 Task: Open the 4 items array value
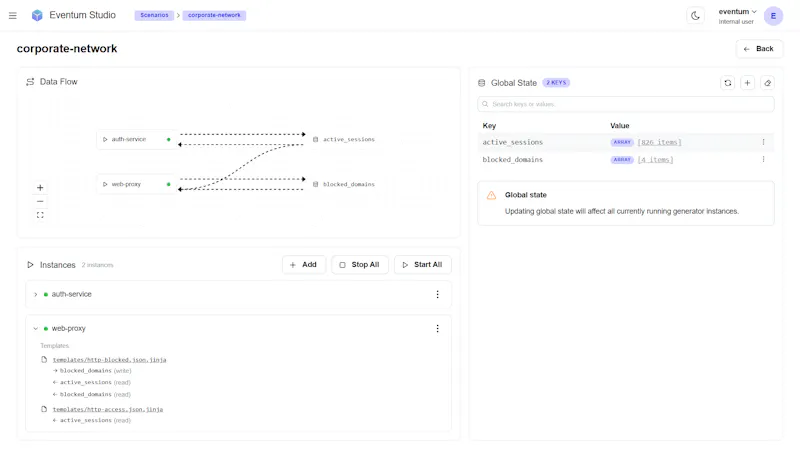(655, 160)
